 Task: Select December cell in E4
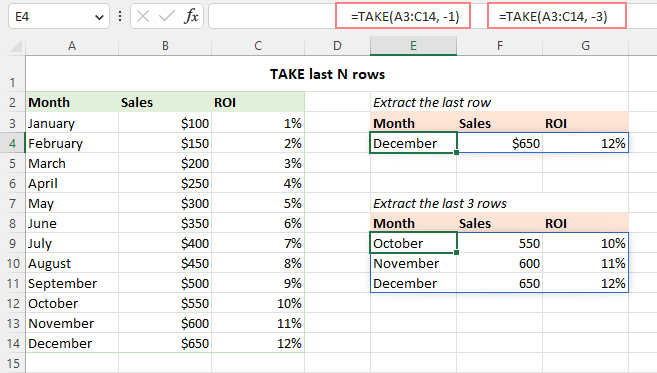pos(414,143)
